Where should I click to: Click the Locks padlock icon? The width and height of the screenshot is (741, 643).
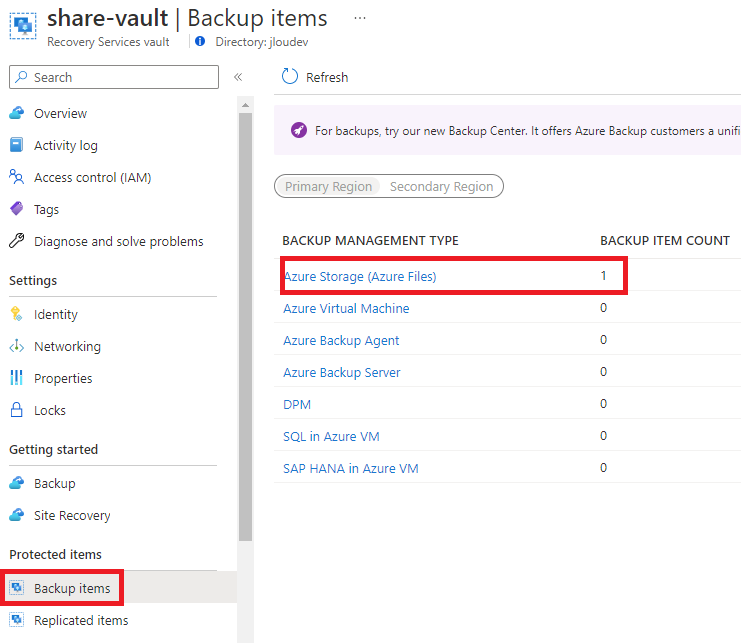tap(17, 410)
